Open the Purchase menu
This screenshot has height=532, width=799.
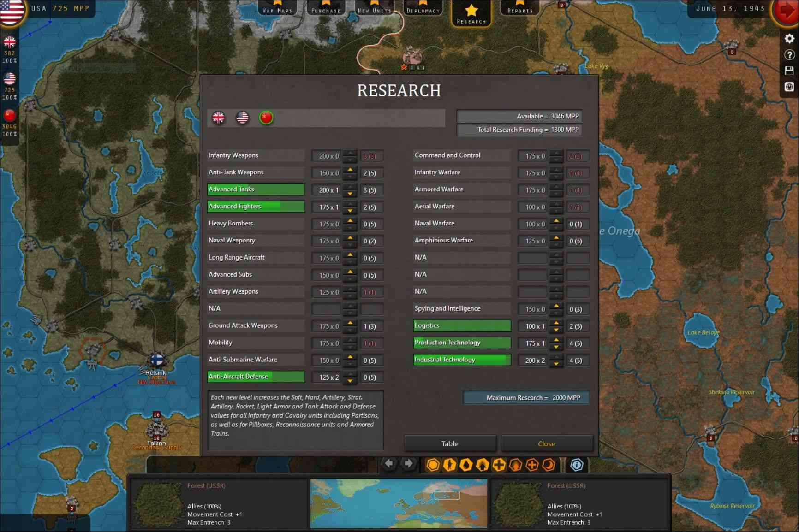coord(326,8)
